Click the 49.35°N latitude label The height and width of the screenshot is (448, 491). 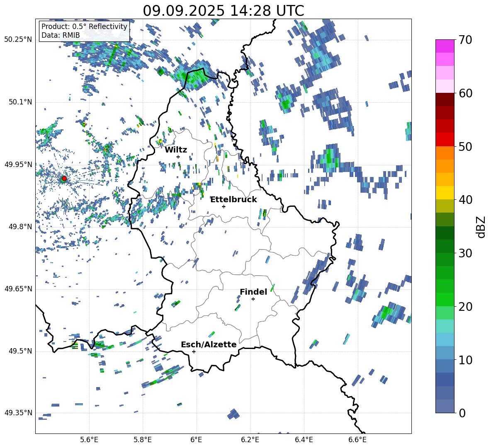18,413
